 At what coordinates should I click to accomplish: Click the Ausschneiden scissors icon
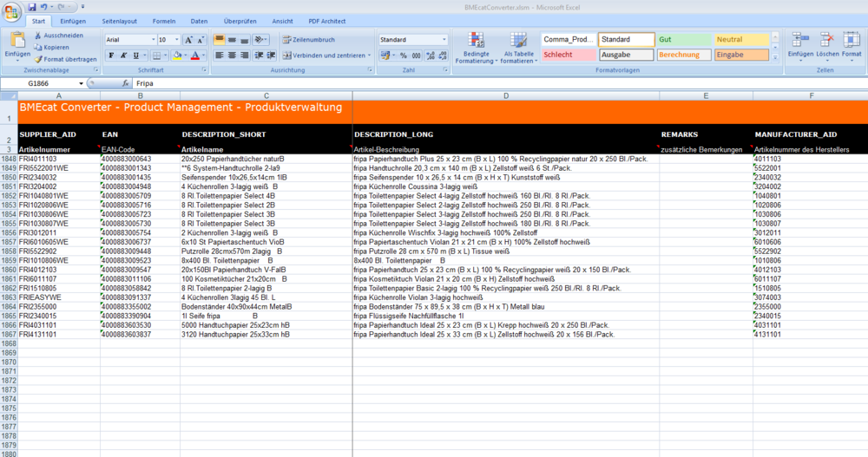pyautogui.click(x=39, y=36)
